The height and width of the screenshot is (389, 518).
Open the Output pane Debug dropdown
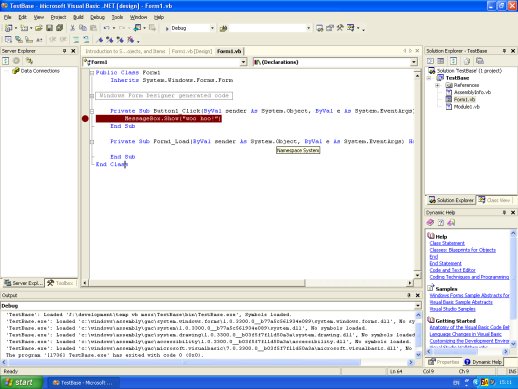coord(418,306)
